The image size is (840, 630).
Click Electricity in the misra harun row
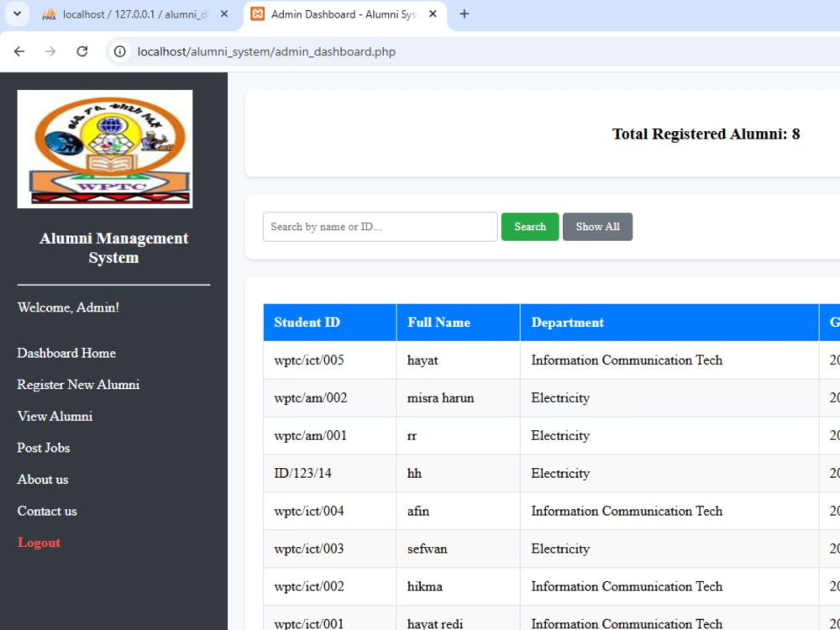point(560,398)
